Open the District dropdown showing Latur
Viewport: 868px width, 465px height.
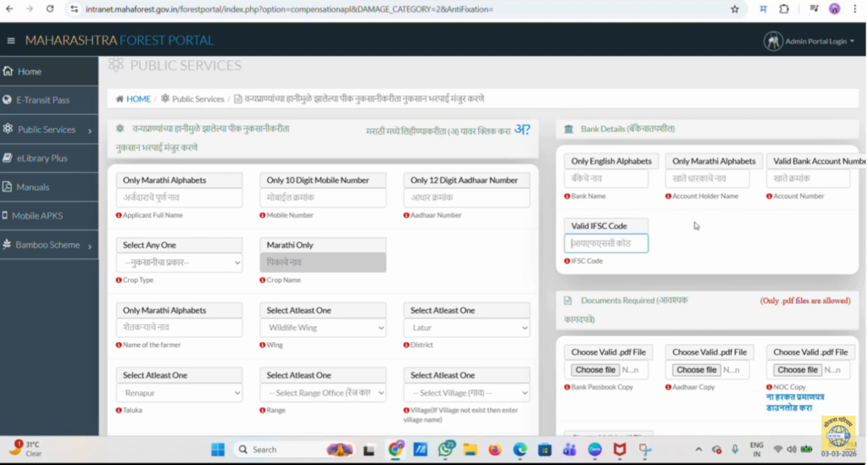(x=466, y=328)
